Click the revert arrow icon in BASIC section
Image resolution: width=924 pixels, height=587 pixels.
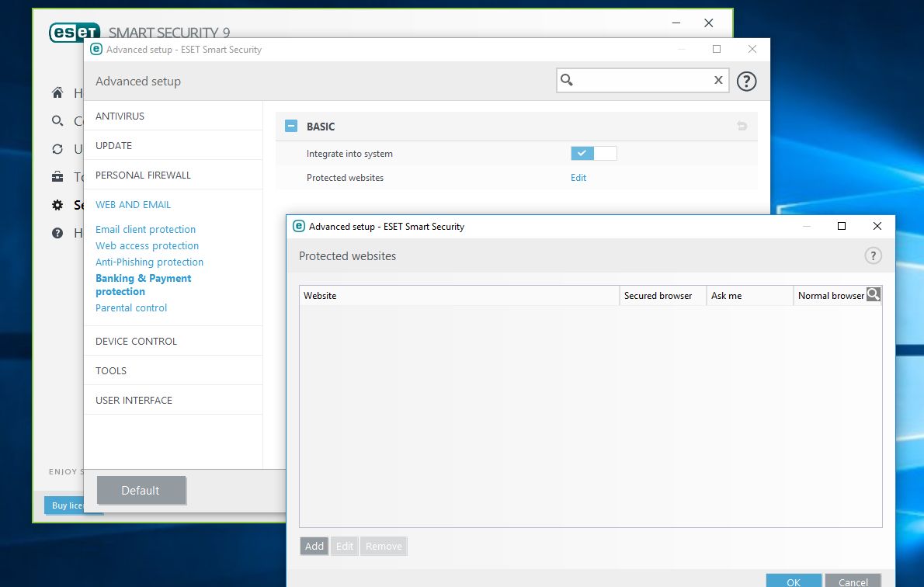(742, 126)
